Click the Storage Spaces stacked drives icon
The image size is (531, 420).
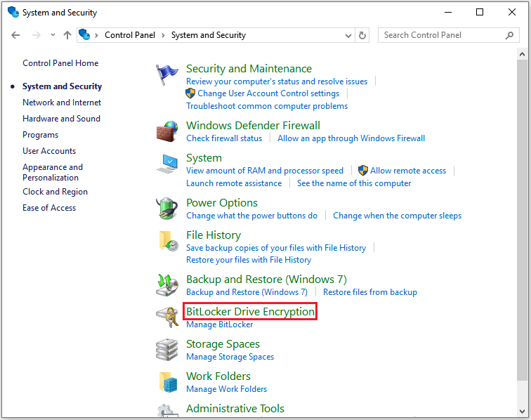click(167, 350)
